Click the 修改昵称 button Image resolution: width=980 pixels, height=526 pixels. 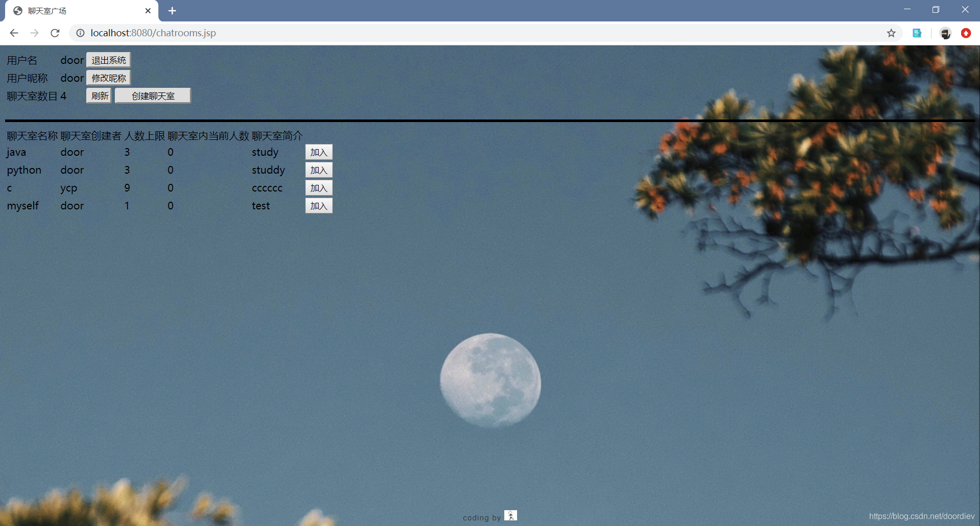pyautogui.click(x=109, y=78)
